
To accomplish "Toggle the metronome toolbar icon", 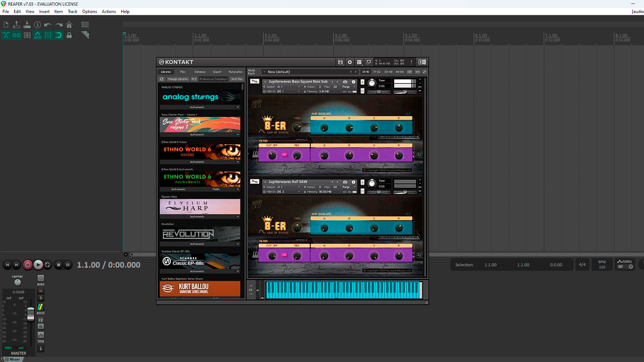I will coord(69,25).
